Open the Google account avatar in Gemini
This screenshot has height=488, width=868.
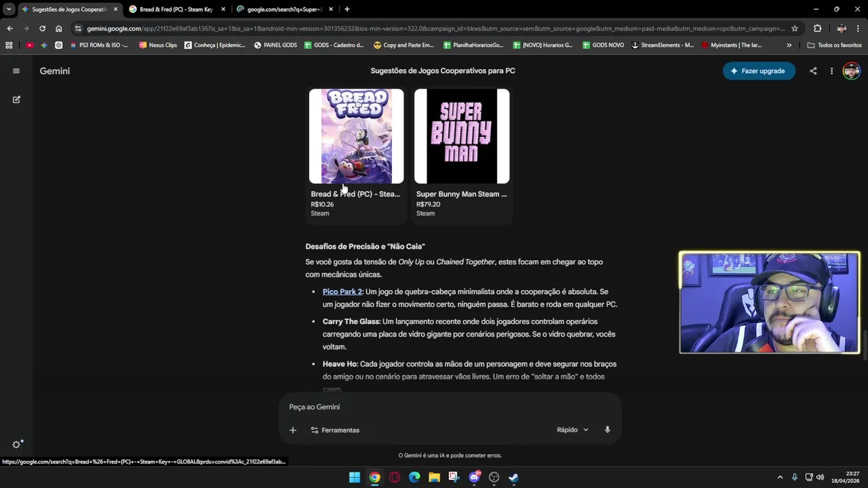pyautogui.click(x=851, y=70)
